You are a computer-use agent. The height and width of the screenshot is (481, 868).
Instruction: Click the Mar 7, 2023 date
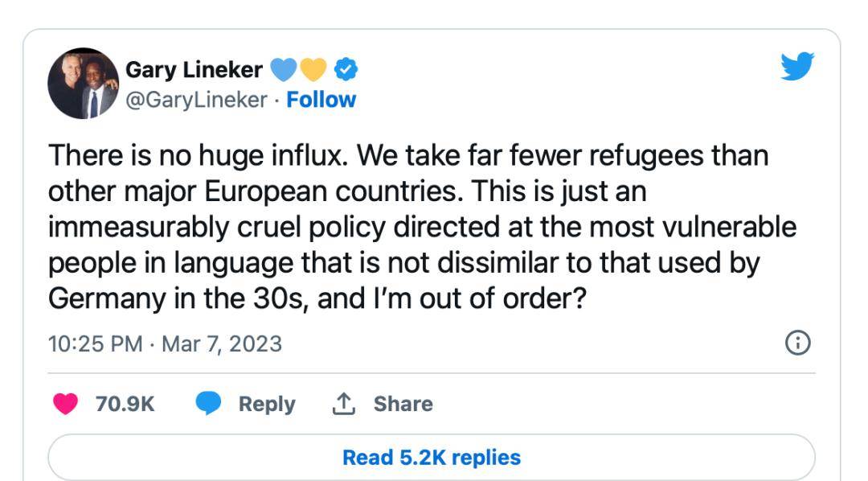(222, 344)
